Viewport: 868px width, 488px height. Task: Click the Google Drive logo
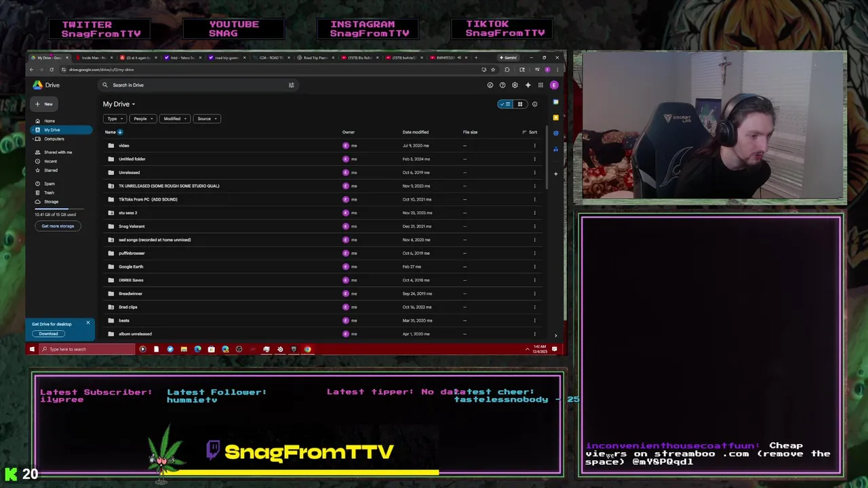[38, 85]
